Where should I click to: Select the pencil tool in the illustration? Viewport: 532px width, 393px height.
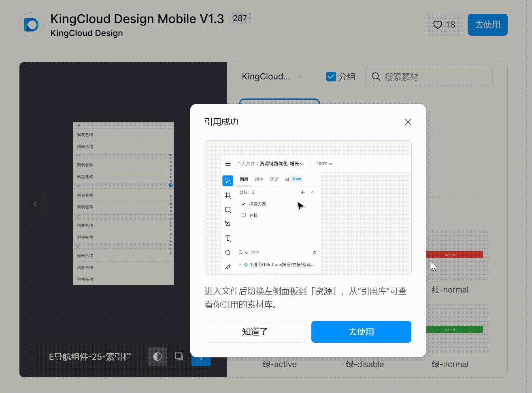pos(228,267)
